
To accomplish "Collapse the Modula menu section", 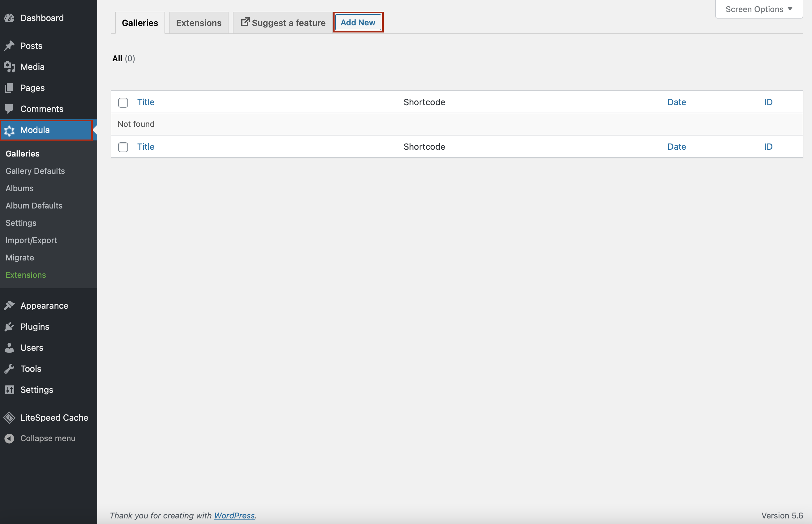I will (34, 130).
